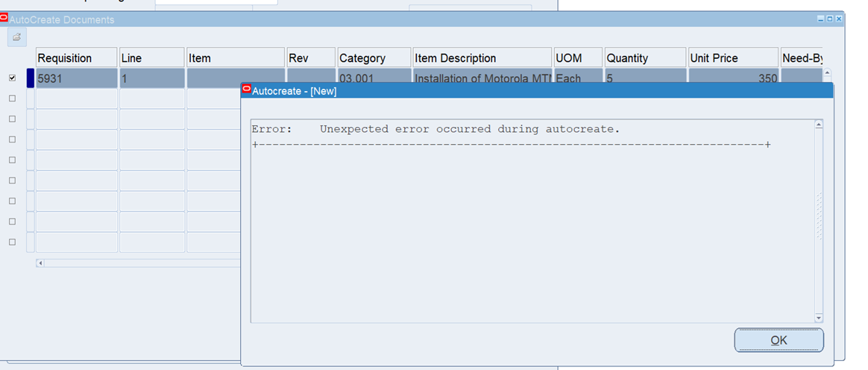
Task: Select the Line column header
Action: click(x=151, y=57)
